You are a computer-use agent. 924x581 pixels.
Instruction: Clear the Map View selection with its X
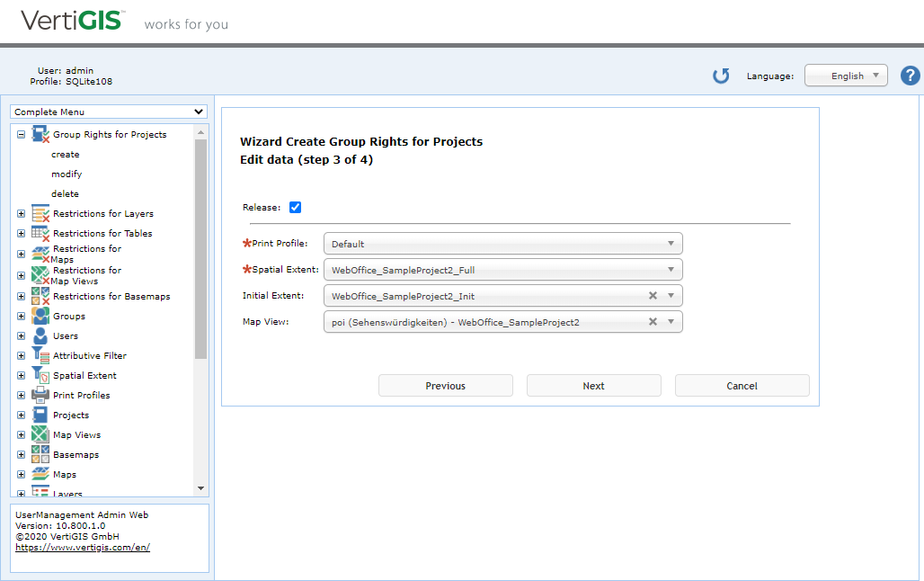click(653, 321)
